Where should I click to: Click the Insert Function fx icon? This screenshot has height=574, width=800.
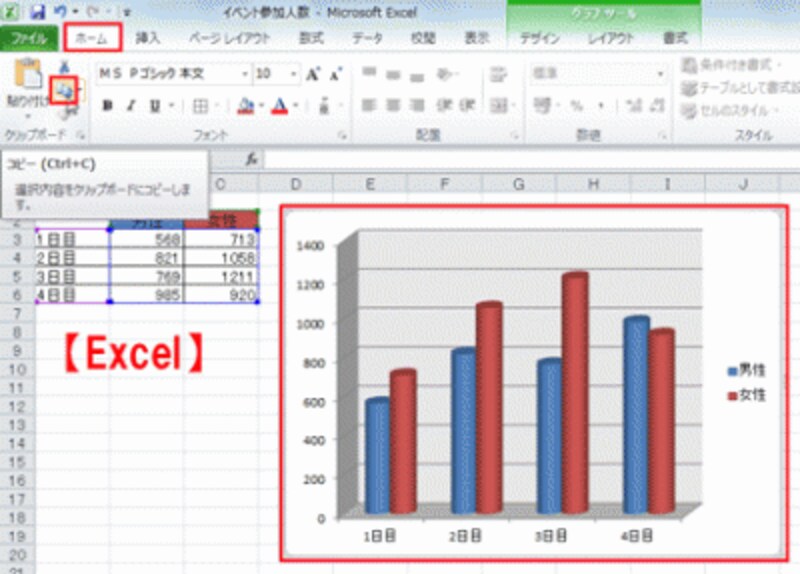251,160
